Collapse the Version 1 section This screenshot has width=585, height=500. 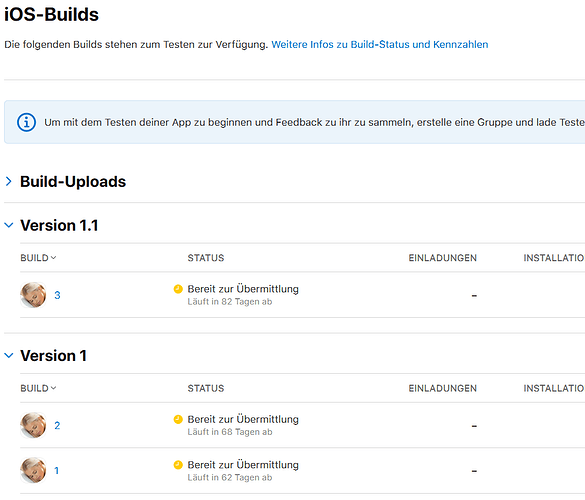pyautogui.click(x=9, y=355)
